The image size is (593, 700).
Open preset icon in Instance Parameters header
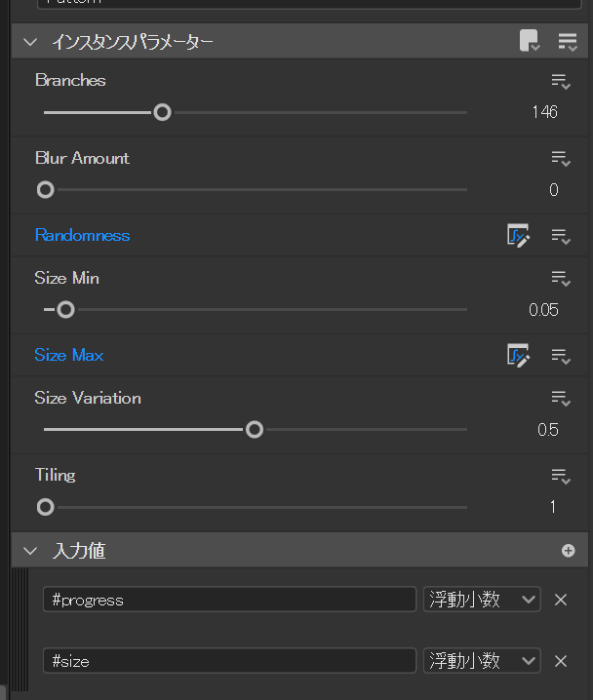tap(529, 41)
